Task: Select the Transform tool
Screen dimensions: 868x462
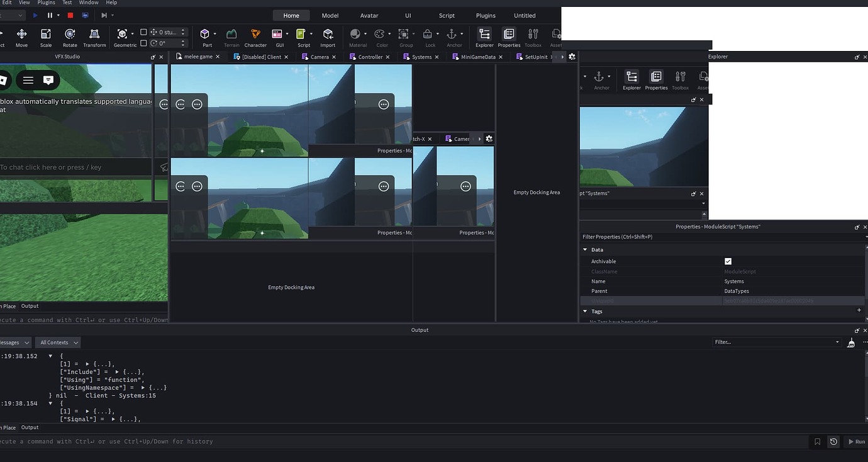Action: click(x=94, y=37)
